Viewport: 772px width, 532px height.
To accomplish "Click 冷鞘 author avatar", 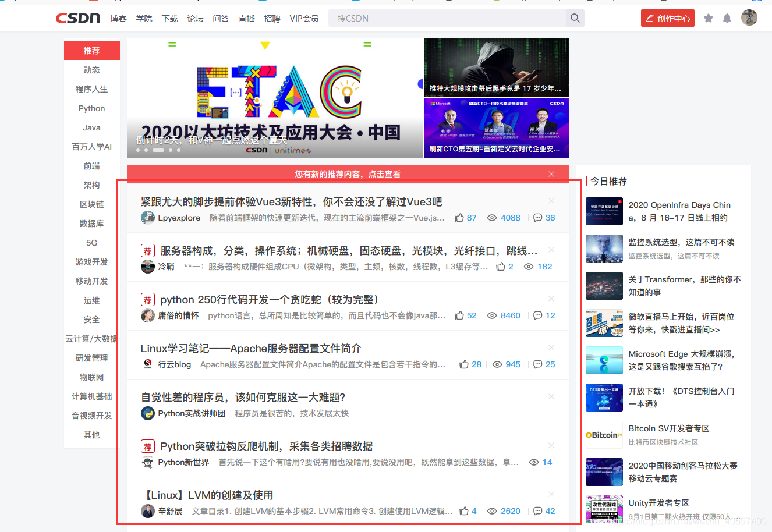I will pos(148,267).
